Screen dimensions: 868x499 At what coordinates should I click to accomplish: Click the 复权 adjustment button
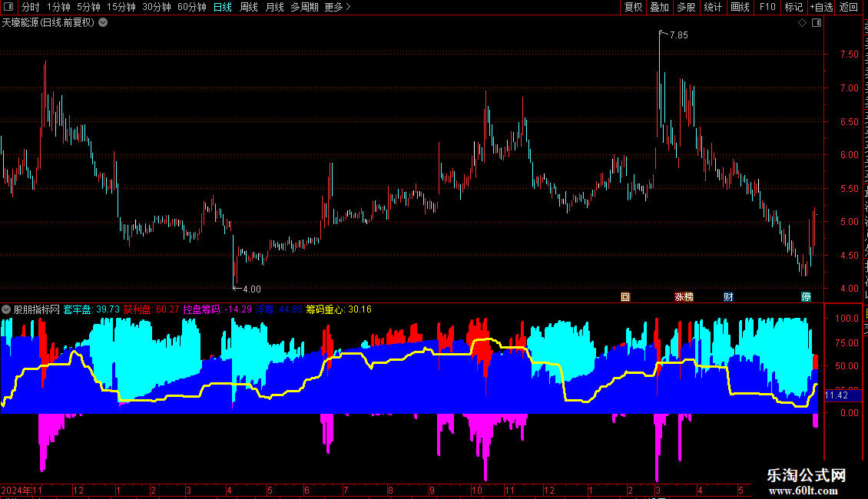click(x=633, y=7)
